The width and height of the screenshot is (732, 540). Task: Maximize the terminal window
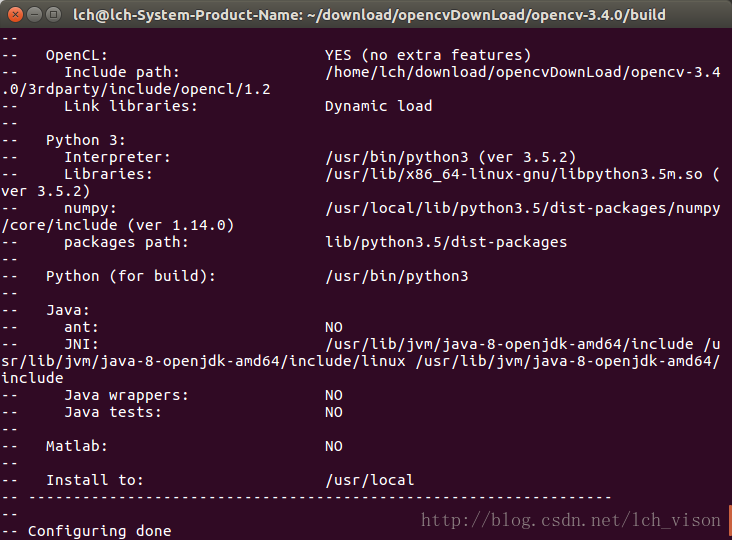coord(54,15)
